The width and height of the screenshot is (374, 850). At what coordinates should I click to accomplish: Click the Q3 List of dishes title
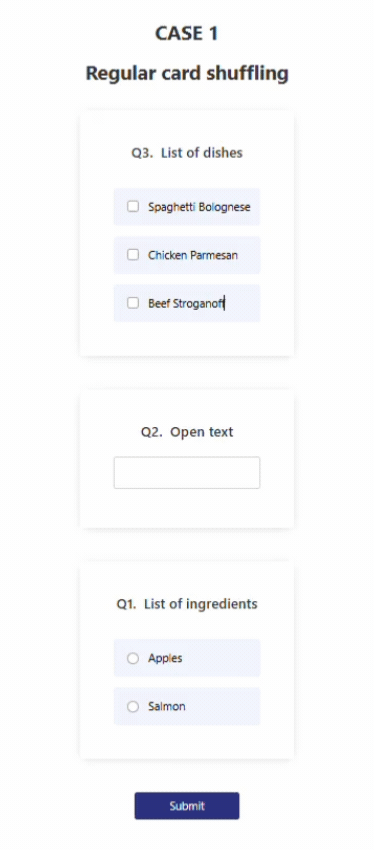pyautogui.click(x=187, y=153)
